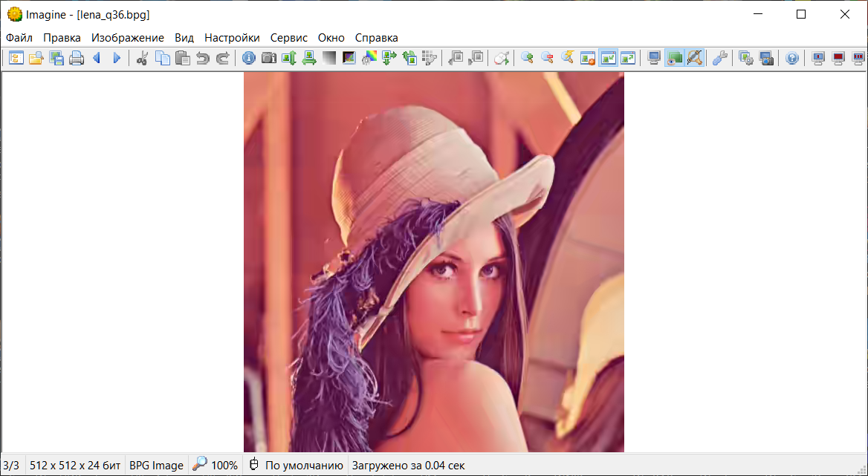868x476 pixels.
Task: Toggle the shrink-to-fit window button
Action: [x=608, y=57]
